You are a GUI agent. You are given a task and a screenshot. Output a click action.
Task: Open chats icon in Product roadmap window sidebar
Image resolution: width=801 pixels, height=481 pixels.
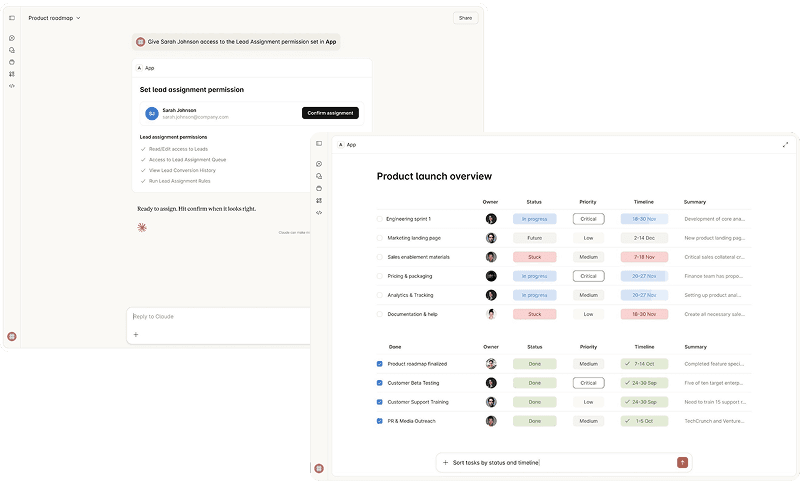(12, 50)
